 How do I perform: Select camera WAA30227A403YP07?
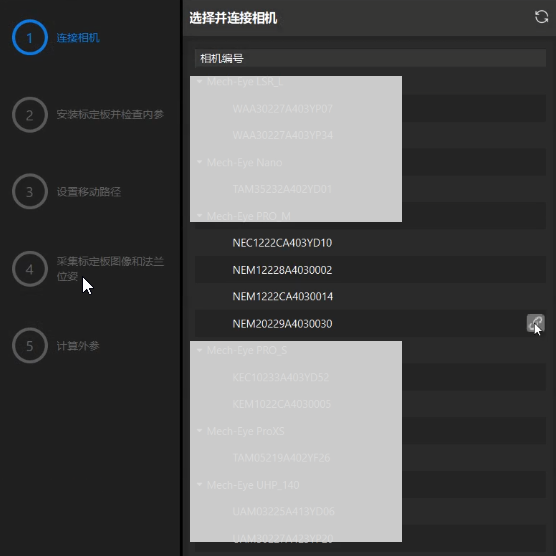coord(370,109)
